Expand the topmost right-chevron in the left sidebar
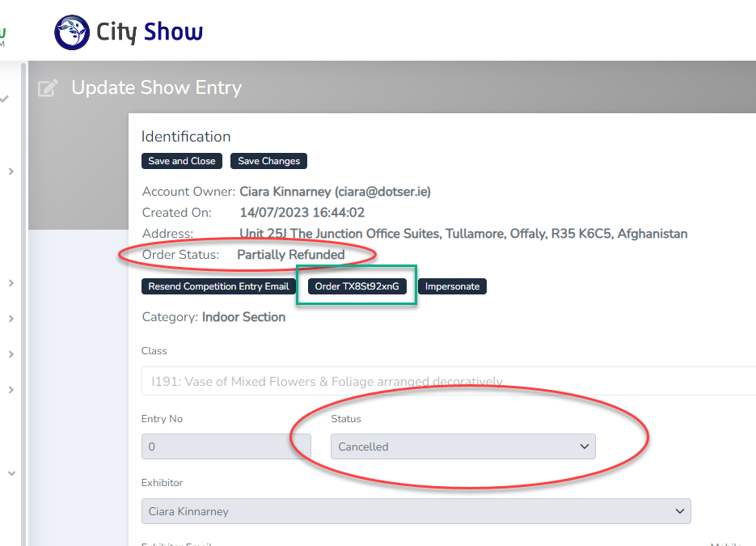Screen dimensions: 756x546 (x=11, y=171)
